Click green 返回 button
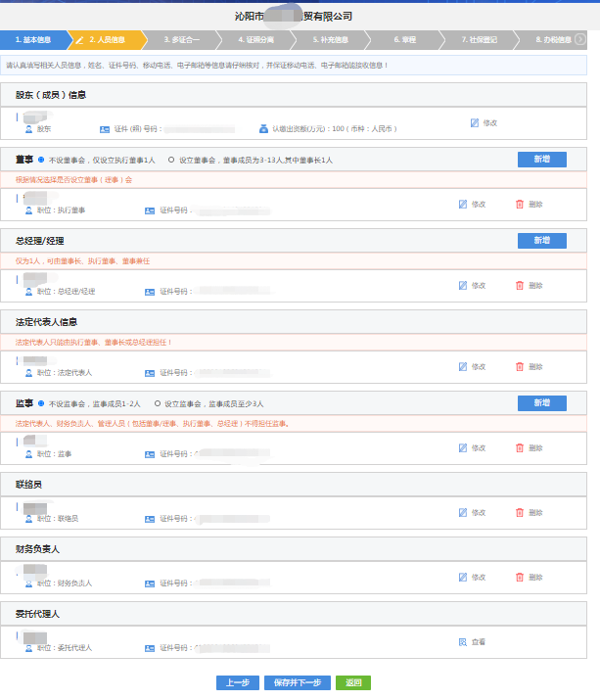Image resolution: width=600 pixels, height=700 pixels. coord(353,682)
